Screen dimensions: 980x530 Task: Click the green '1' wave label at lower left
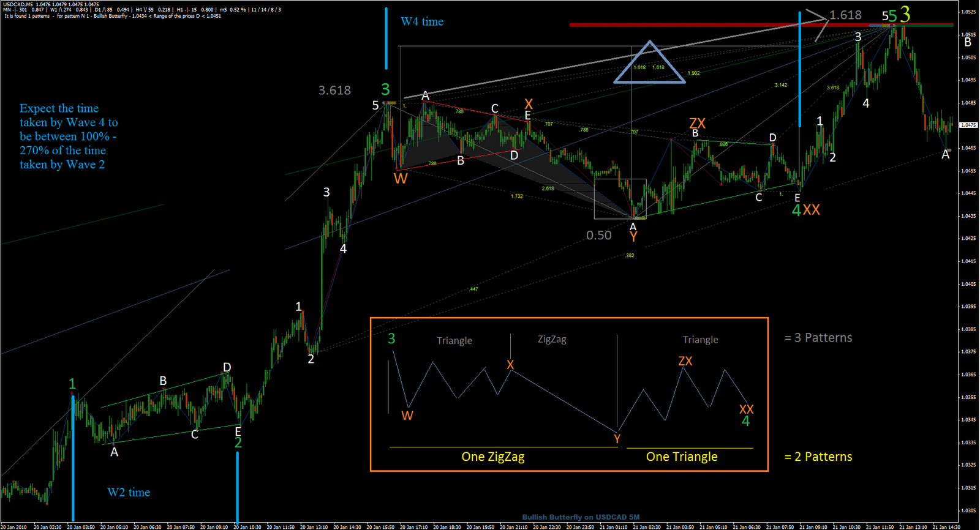(x=72, y=384)
